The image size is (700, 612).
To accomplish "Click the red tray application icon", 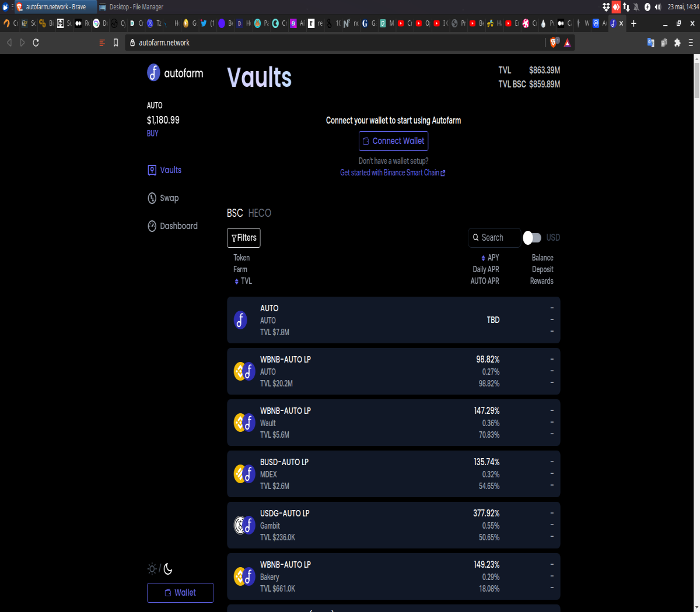I will (x=616, y=7).
